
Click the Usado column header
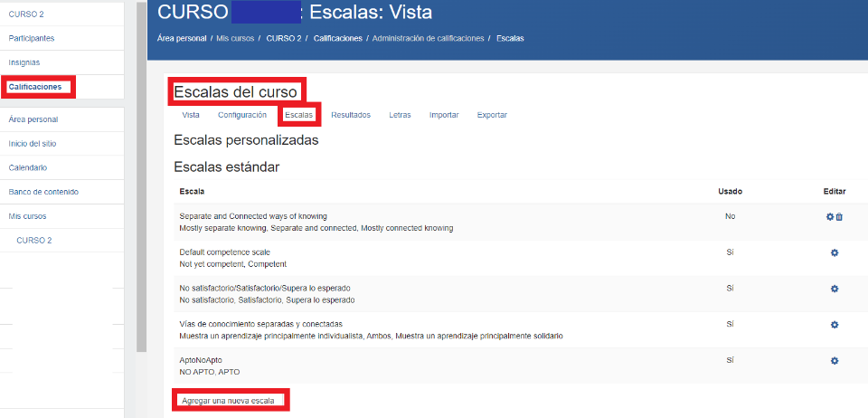pyautogui.click(x=731, y=192)
